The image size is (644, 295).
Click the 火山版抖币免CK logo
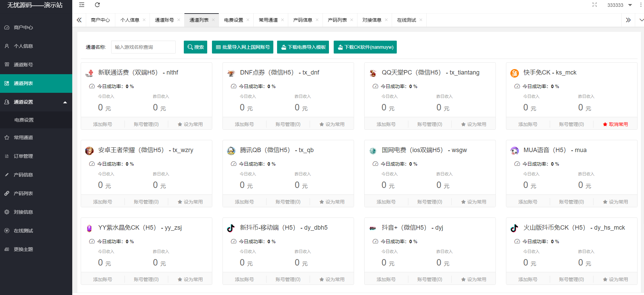(x=515, y=228)
